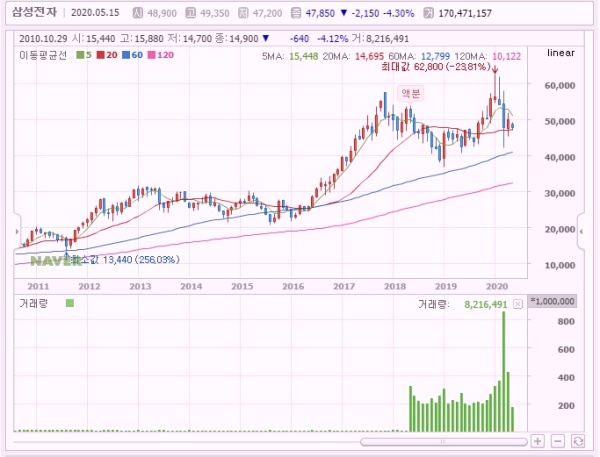The height and width of the screenshot is (457, 600).
Task: Click the chart range scrollbar handle
Action: pyautogui.click(x=443, y=442)
